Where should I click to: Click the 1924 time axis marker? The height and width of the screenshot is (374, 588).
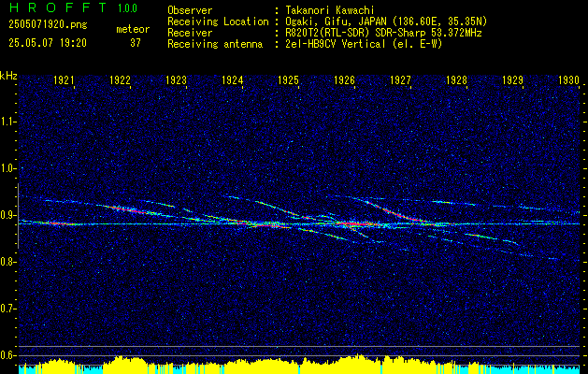point(232,79)
